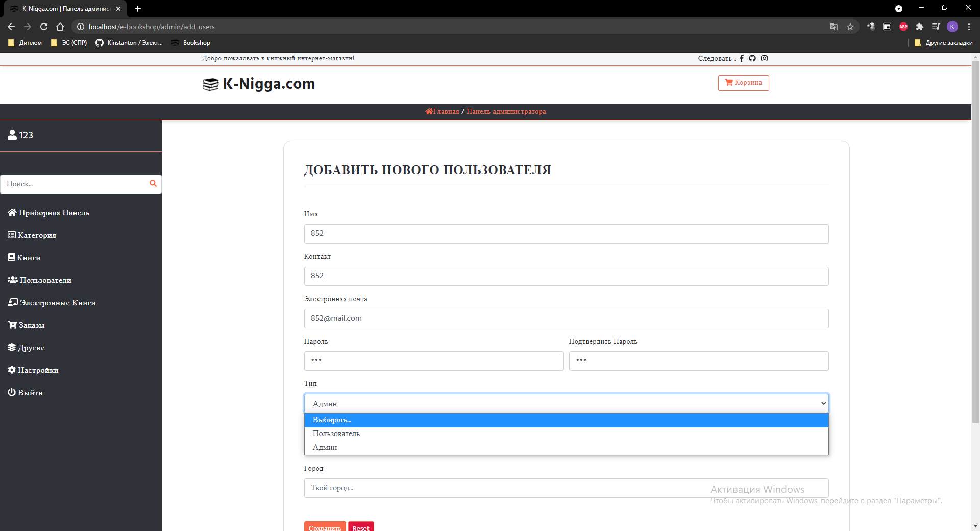
Task: Open the Instagram follow icon
Action: point(765,58)
